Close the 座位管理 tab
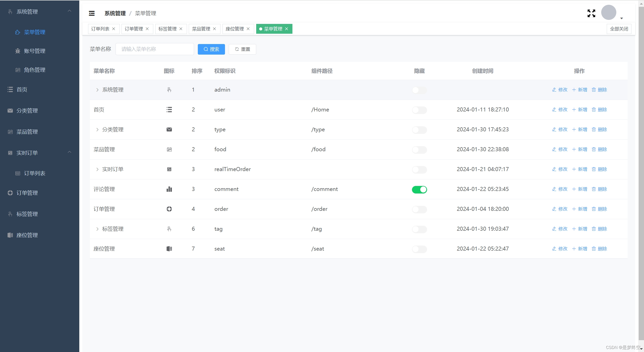 point(248,29)
